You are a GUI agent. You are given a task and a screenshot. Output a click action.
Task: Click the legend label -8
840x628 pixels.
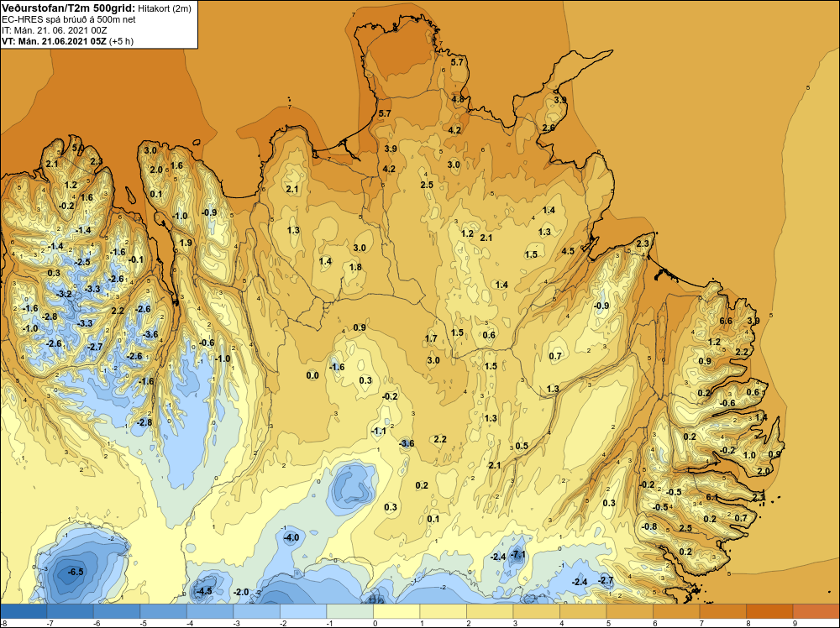click(3, 623)
